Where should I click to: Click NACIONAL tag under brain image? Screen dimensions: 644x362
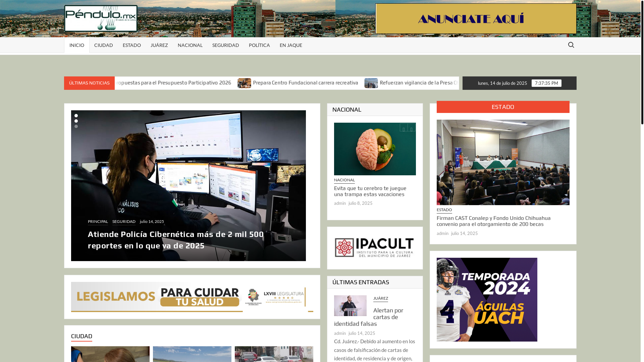tap(344, 180)
